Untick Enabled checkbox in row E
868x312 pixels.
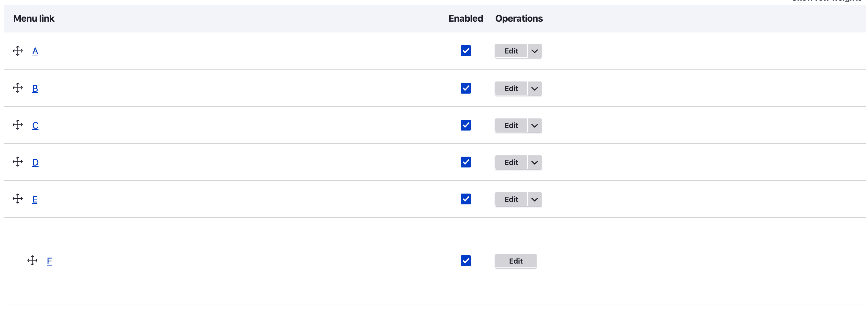pos(465,199)
